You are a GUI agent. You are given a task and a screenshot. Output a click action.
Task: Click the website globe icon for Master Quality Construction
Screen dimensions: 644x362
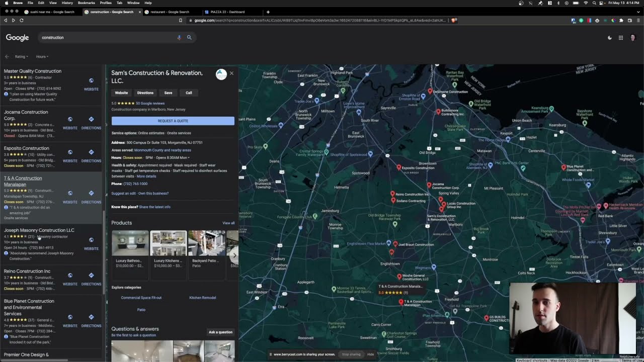(91, 80)
